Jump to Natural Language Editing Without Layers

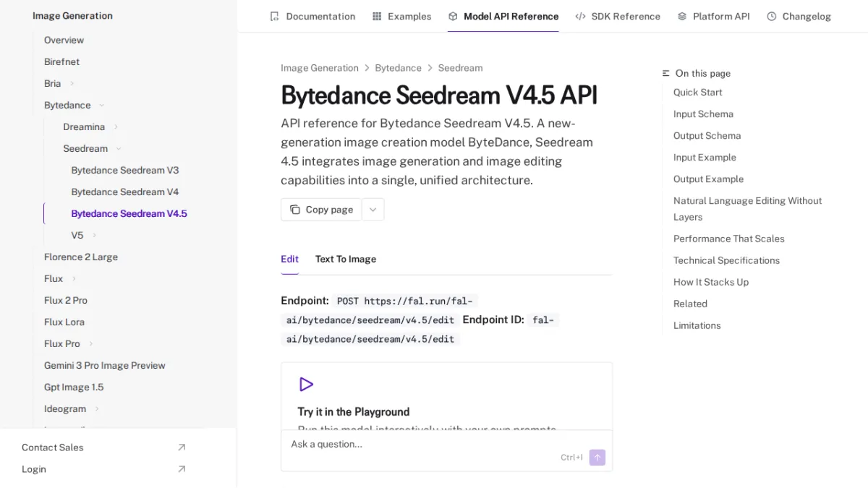coord(747,209)
